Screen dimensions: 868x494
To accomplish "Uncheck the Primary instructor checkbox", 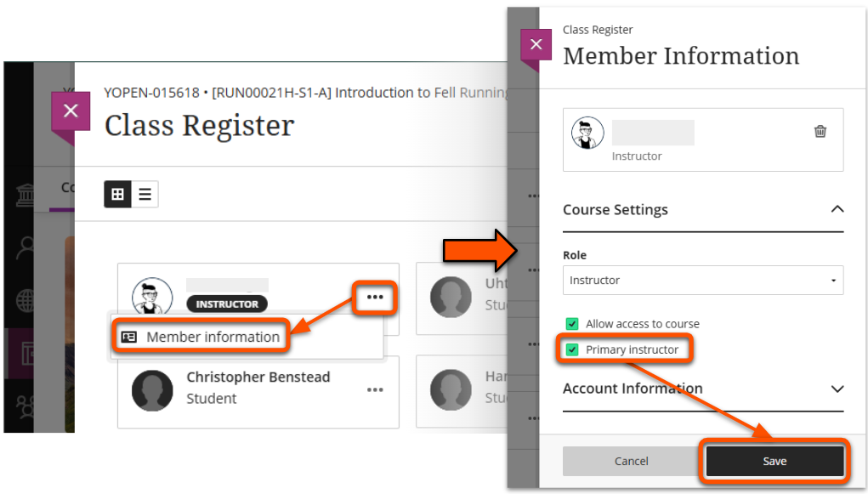I will tap(572, 349).
